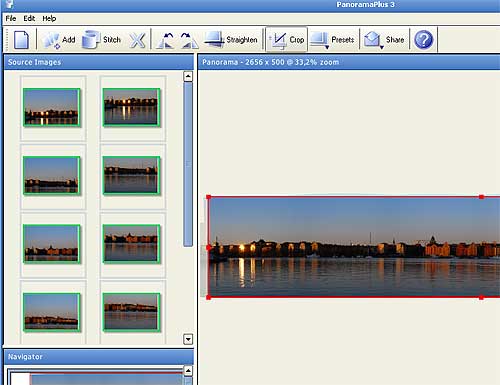The width and height of the screenshot is (500, 385).
Task: Click the PanoramaPlus 3 title bar text
Action: point(365,5)
